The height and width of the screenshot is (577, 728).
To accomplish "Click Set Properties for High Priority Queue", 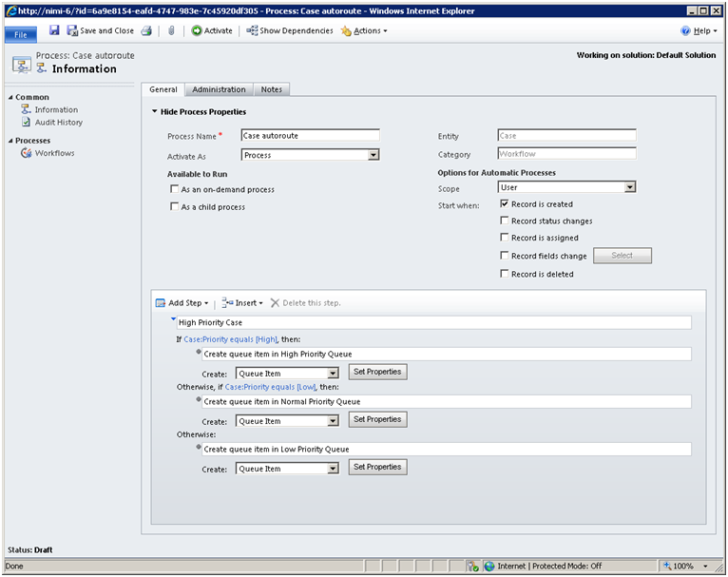I will pyautogui.click(x=377, y=372).
